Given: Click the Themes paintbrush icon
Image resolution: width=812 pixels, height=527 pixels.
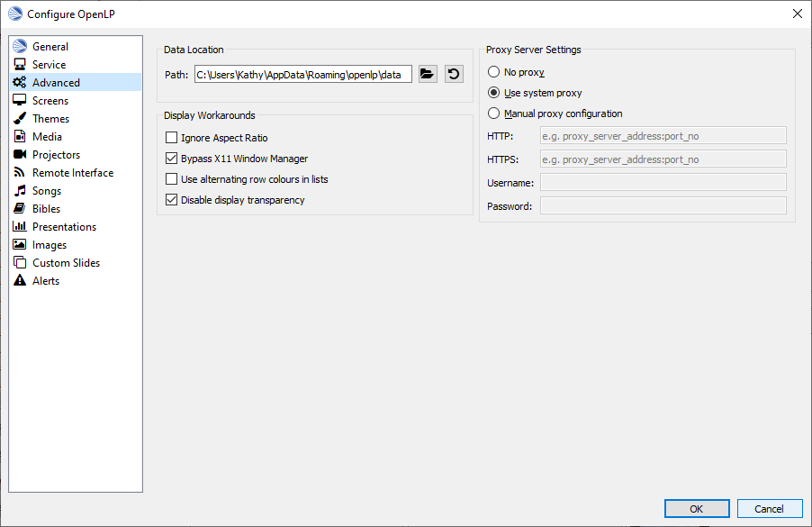Looking at the screenshot, I should 20,118.
